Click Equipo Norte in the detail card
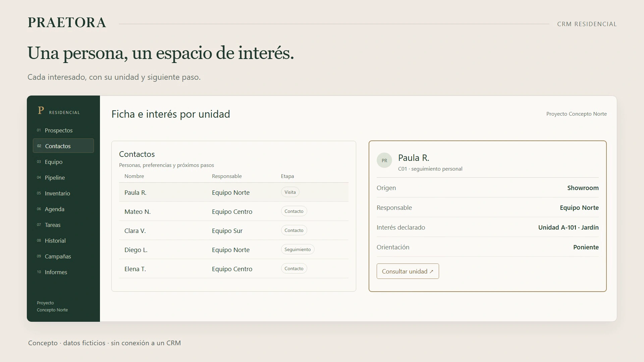Screen dimensions: 644x362 (x=579, y=207)
